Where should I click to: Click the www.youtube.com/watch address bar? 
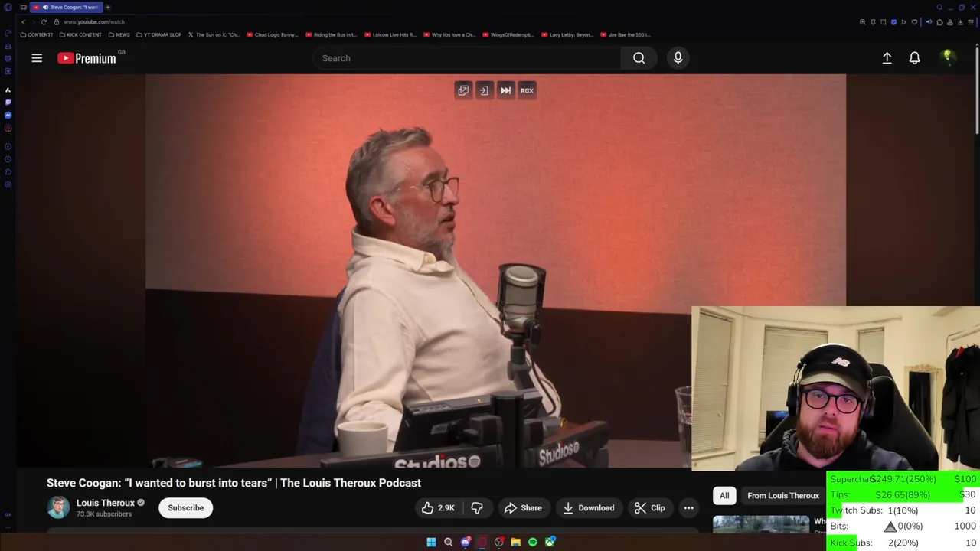(93, 22)
